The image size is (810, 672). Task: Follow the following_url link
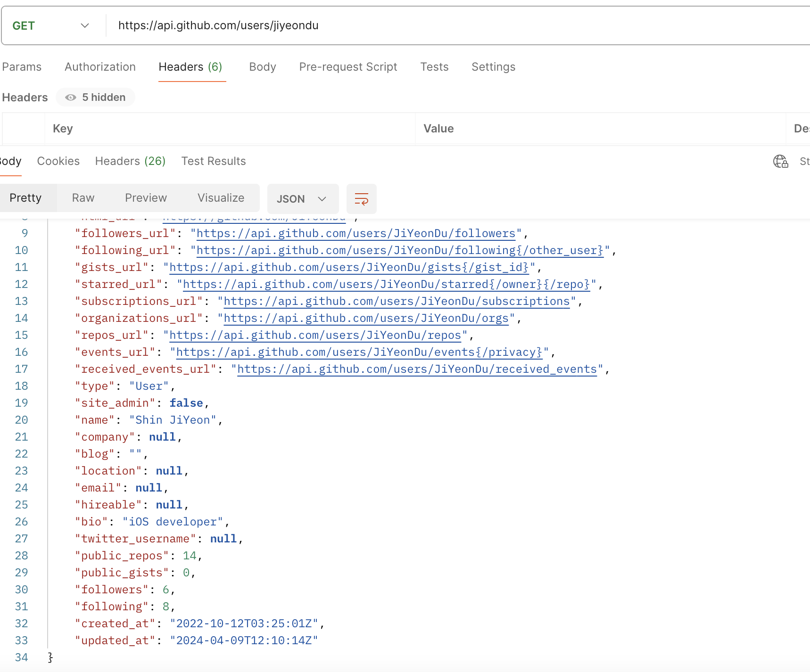click(400, 250)
